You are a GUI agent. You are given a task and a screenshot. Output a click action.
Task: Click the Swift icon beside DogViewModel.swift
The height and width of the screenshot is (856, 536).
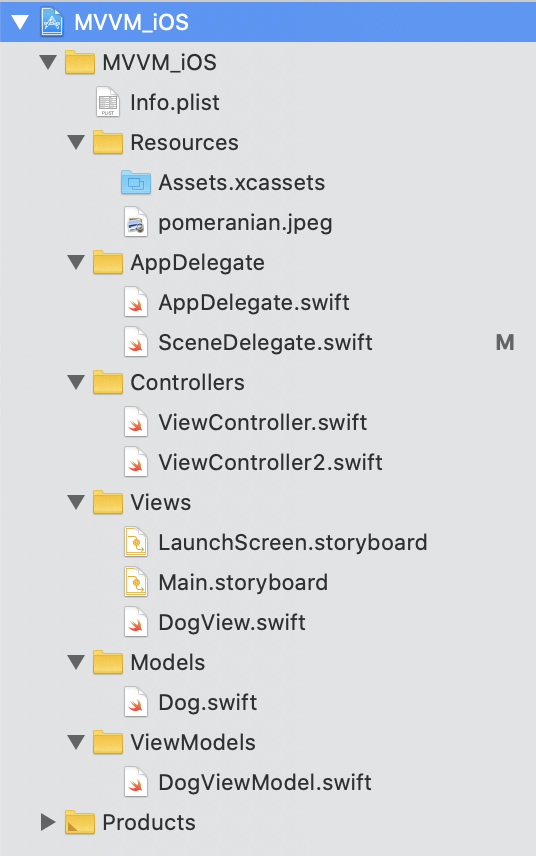[x=135, y=782]
